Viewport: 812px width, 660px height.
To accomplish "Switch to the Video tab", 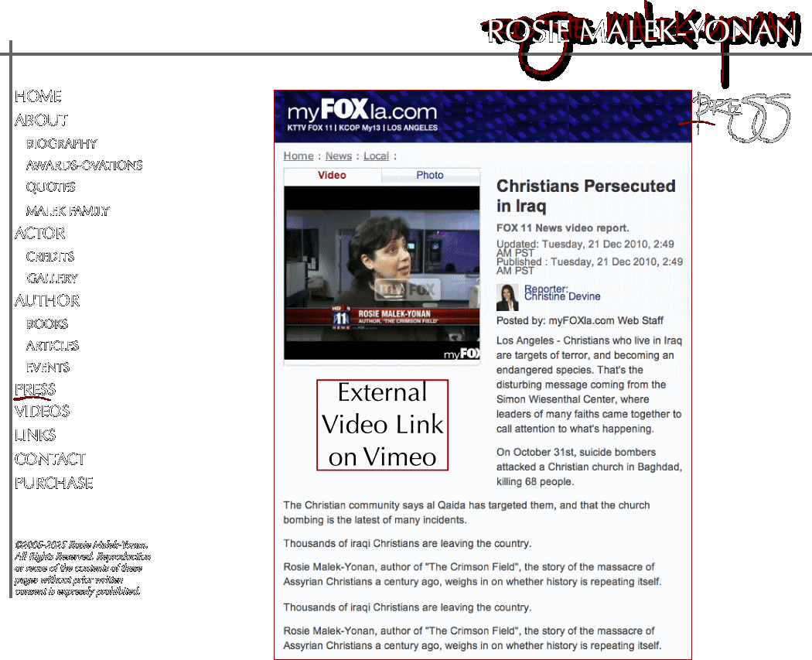I will tap(332, 176).
